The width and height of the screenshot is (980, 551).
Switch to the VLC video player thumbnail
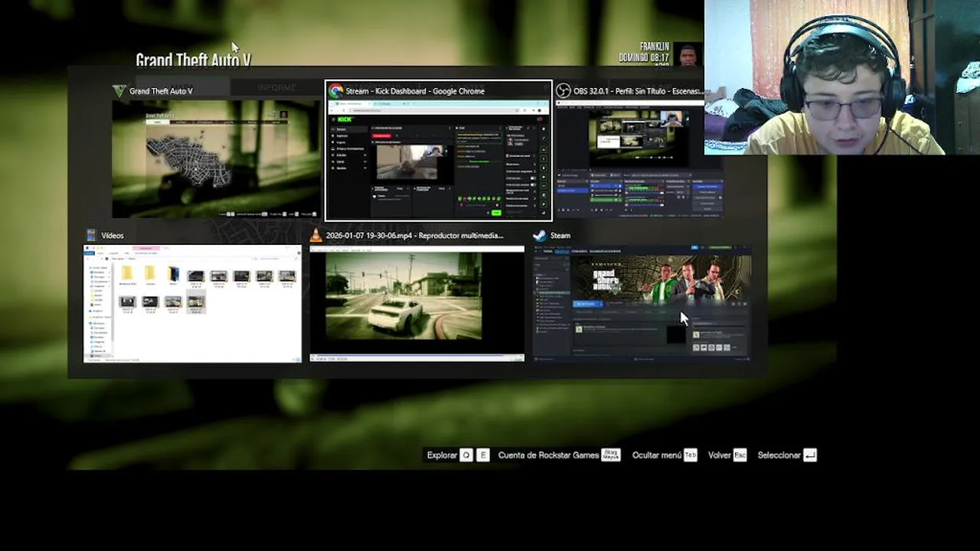[417, 303]
